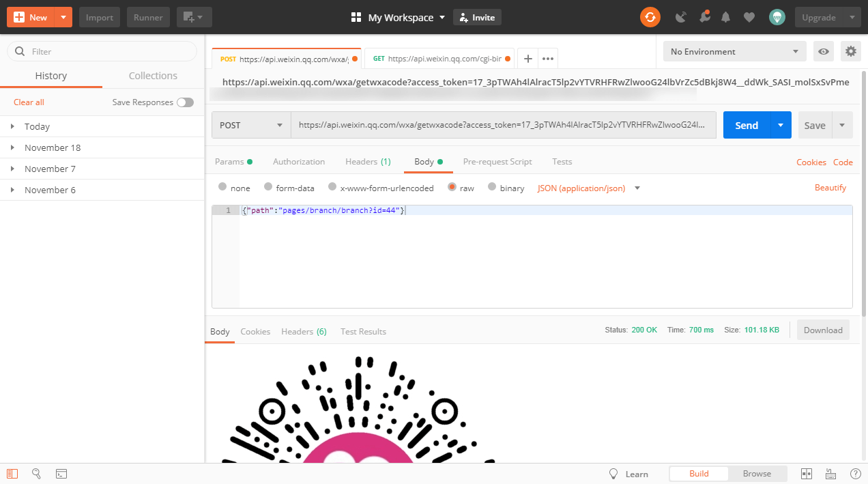Open manage environments gear icon
The width and height of the screenshot is (868, 484).
pyautogui.click(x=850, y=51)
